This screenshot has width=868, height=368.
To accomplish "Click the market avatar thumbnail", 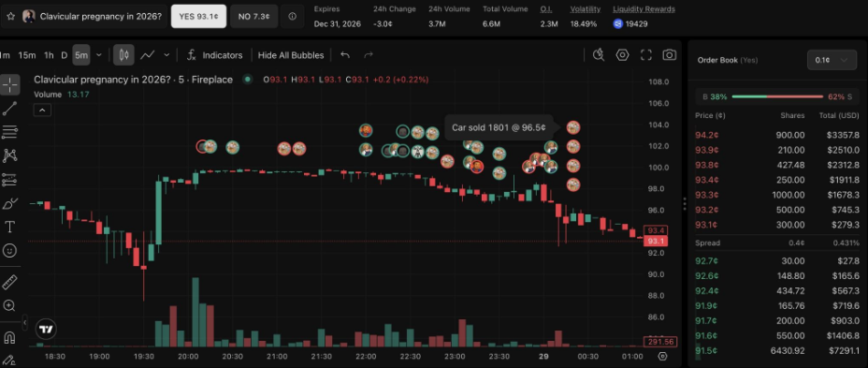I will 29,16.
